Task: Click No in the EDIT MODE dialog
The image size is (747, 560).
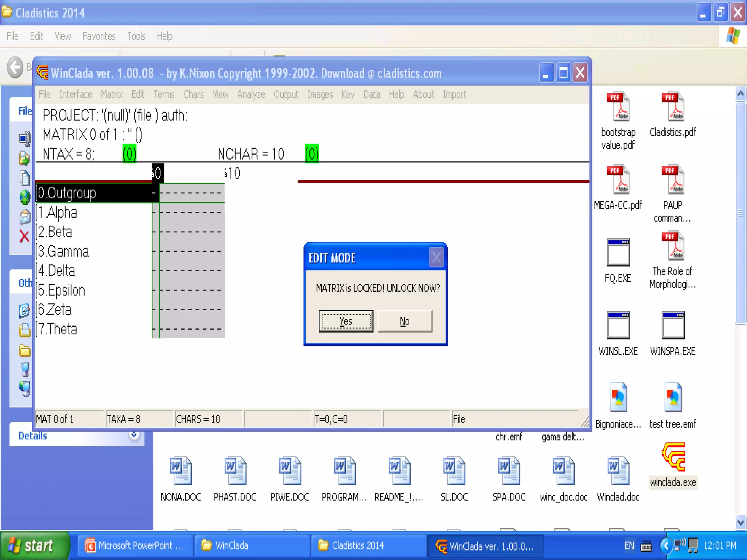Action: tap(405, 321)
